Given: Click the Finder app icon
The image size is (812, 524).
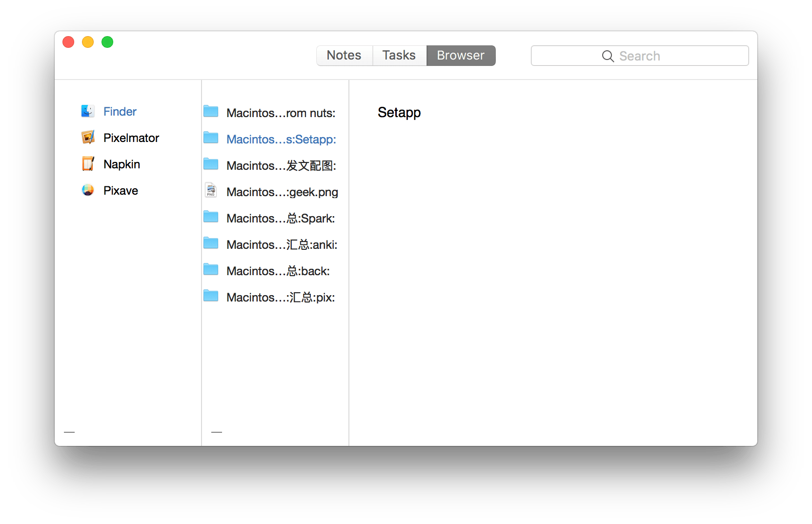Looking at the screenshot, I should pos(88,111).
